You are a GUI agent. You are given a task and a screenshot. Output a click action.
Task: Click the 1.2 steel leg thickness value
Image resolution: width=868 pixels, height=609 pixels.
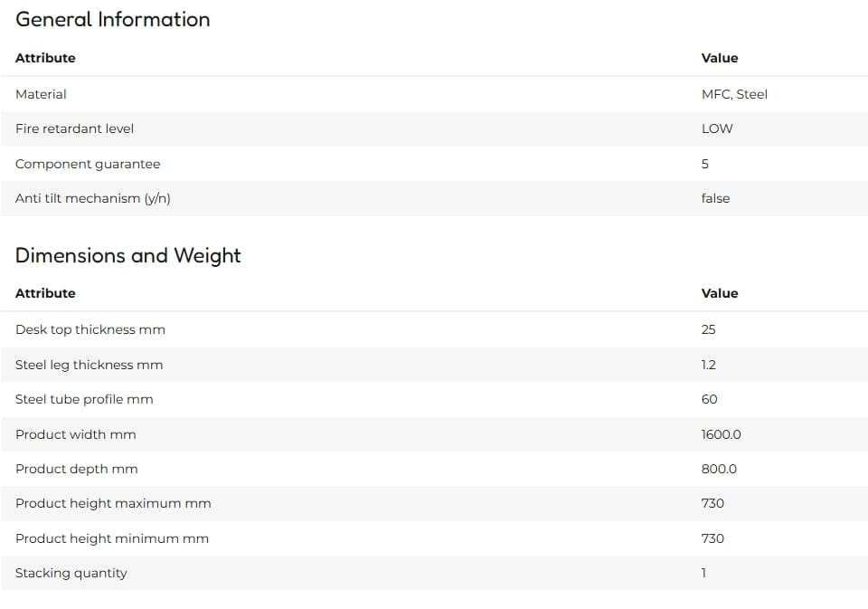(709, 365)
